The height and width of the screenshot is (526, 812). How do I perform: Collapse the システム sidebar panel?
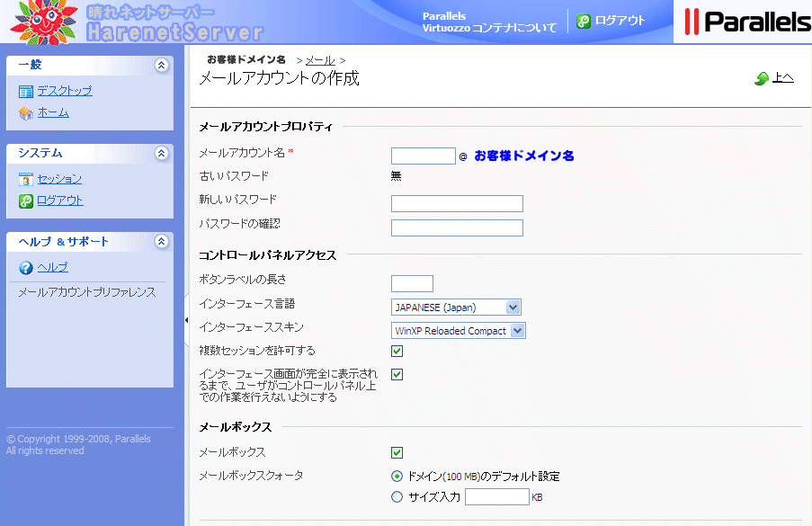click(x=162, y=153)
